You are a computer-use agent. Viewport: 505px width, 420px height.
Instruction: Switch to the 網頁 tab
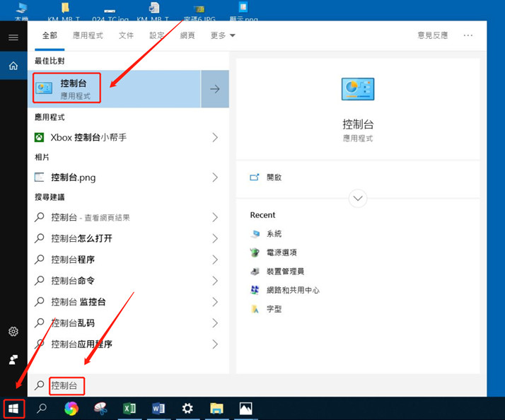click(187, 35)
